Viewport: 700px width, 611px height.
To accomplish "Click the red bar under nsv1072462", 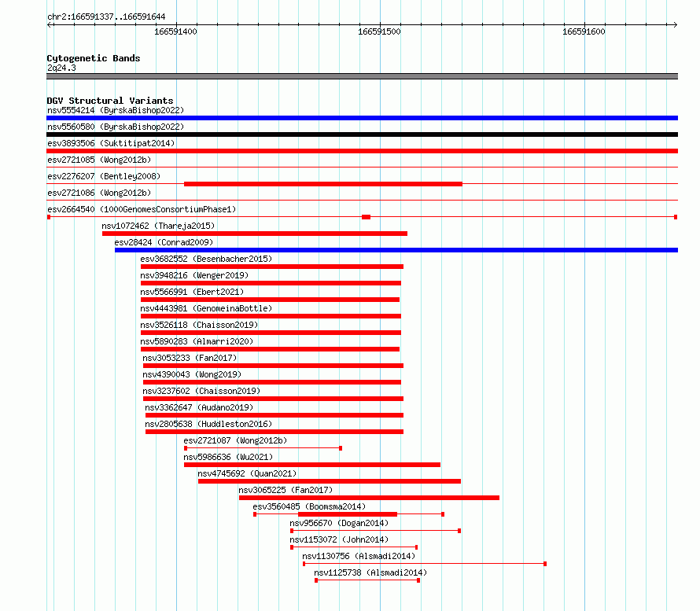I will coord(255,234).
